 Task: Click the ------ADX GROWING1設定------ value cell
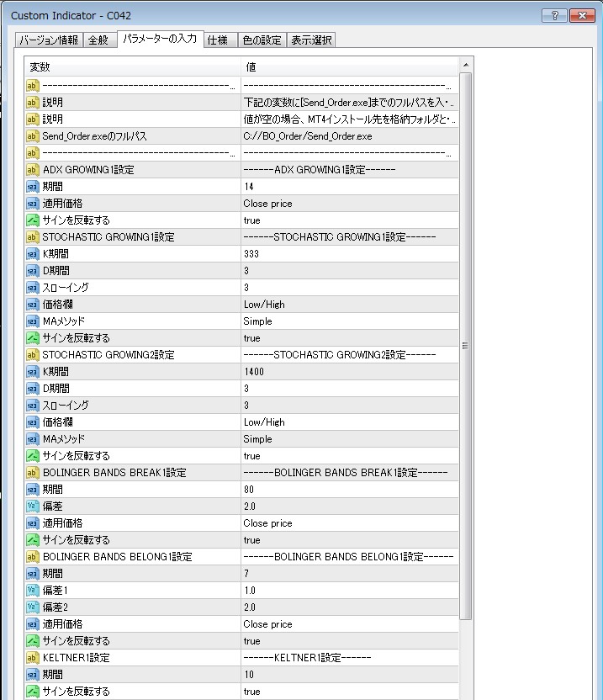click(350, 170)
